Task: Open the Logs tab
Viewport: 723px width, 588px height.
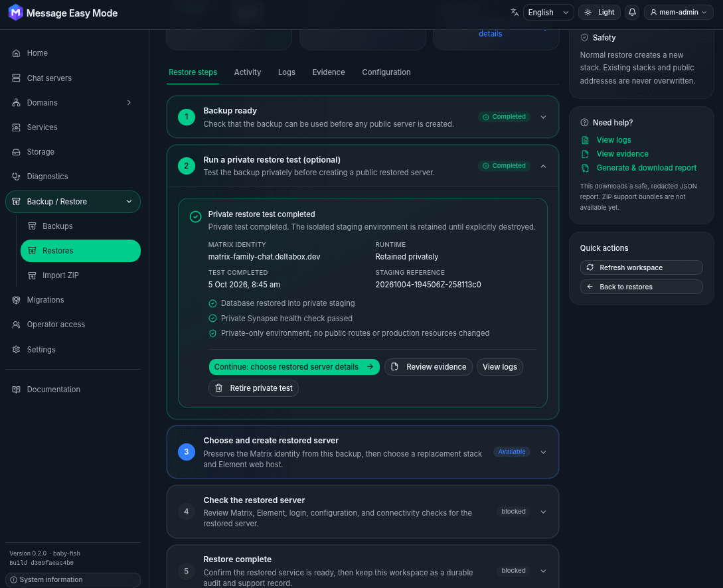Action: pyautogui.click(x=286, y=72)
